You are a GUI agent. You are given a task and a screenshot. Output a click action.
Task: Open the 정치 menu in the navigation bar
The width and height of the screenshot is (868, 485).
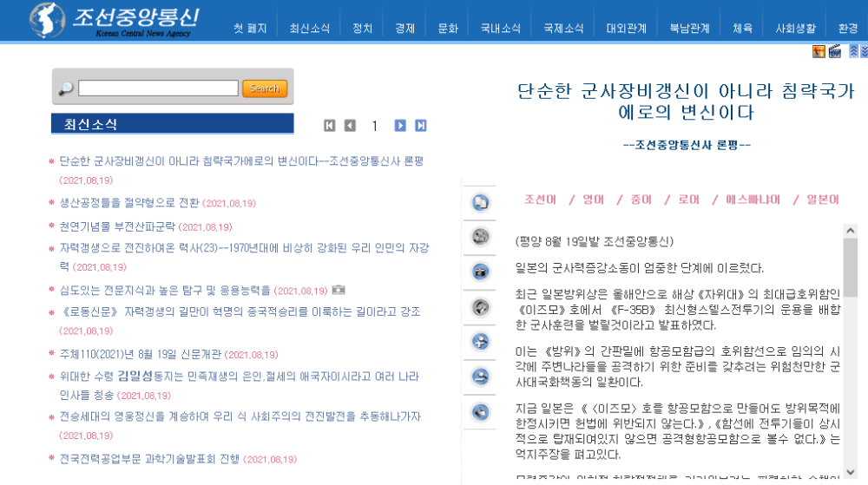tap(363, 29)
